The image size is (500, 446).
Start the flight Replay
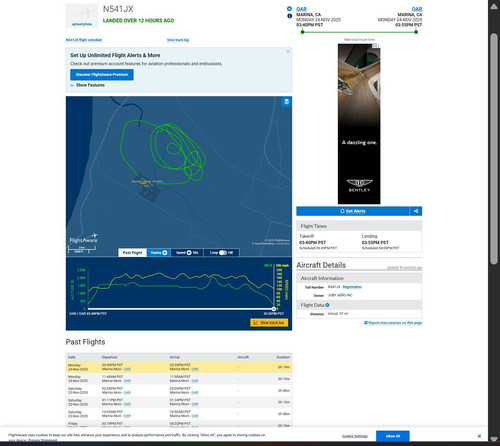[159, 253]
